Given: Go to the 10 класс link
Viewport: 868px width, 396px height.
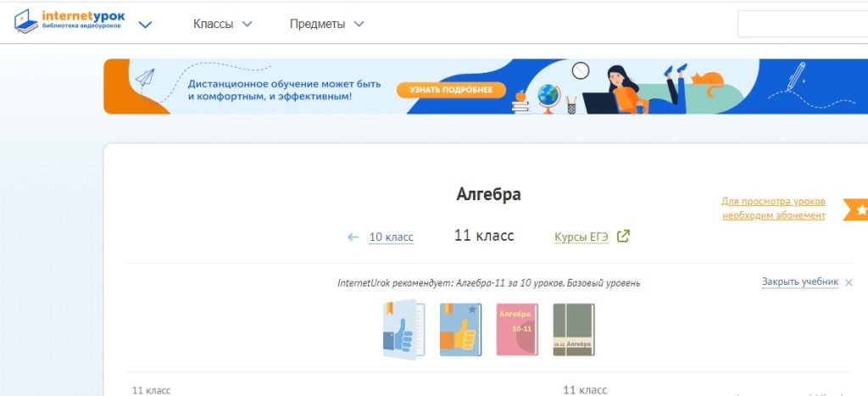Looking at the screenshot, I should point(391,237).
